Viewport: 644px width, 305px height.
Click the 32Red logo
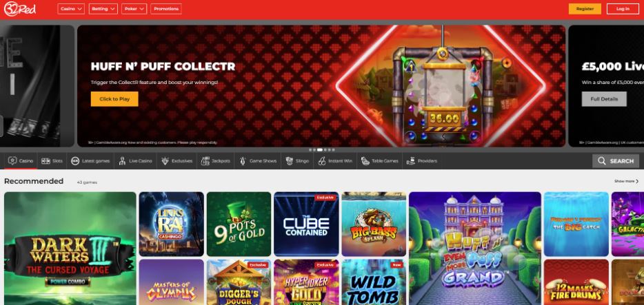point(20,9)
